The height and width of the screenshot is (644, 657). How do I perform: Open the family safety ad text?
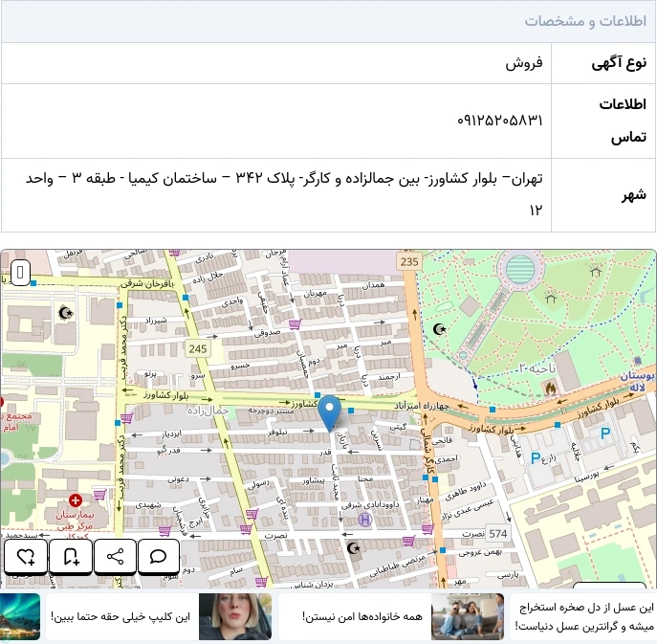click(362, 617)
